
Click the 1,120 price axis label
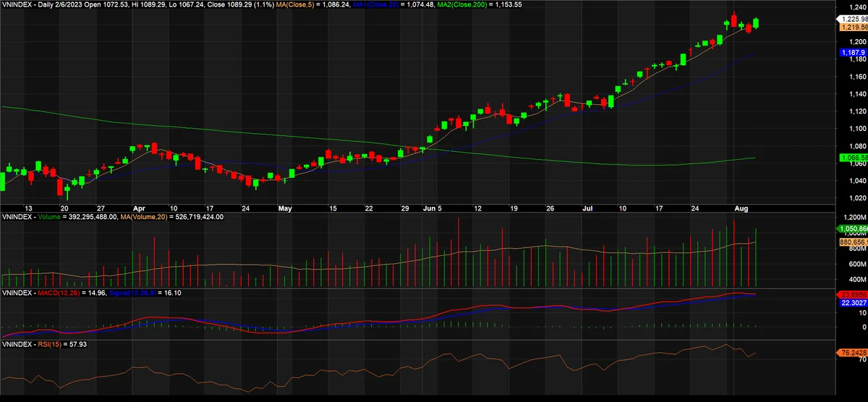pyautogui.click(x=856, y=111)
